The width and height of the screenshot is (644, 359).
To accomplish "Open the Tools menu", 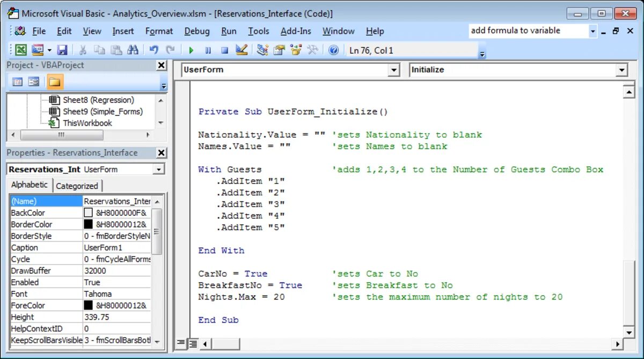I will [x=258, y=31].
